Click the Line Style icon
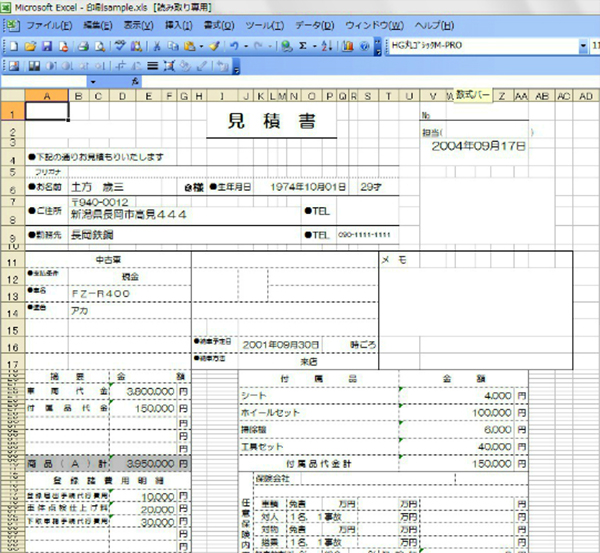600x553 pixels. [153, 66]
